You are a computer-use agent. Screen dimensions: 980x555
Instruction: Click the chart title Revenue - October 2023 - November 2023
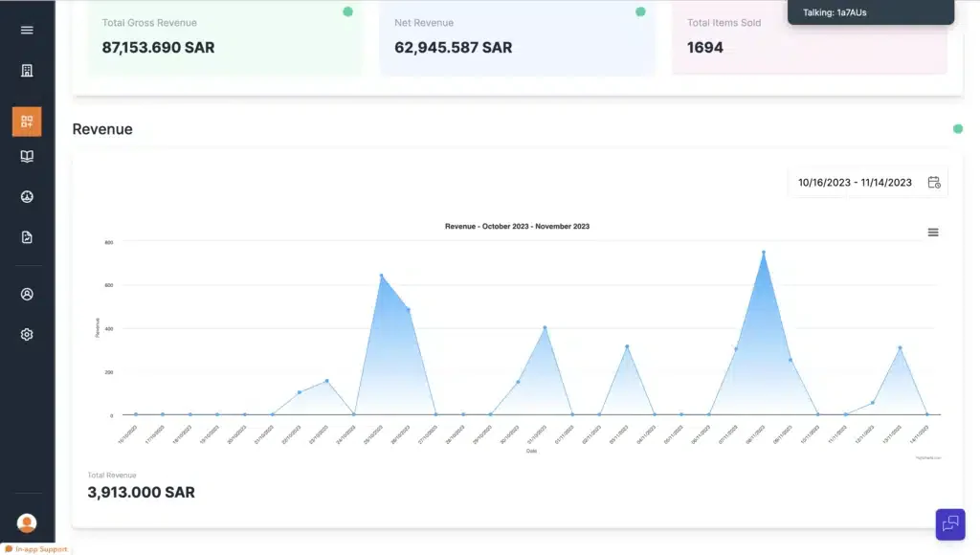(517, 226)
